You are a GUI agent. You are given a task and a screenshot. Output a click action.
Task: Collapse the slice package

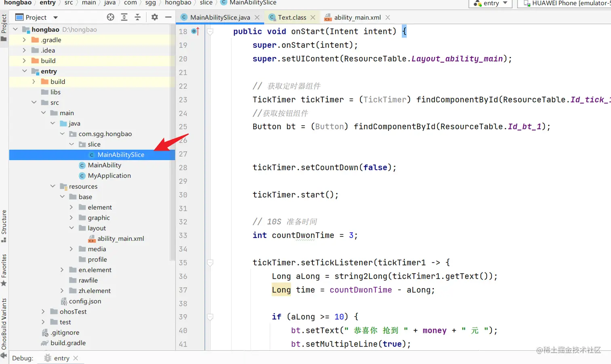click(72, 144)
